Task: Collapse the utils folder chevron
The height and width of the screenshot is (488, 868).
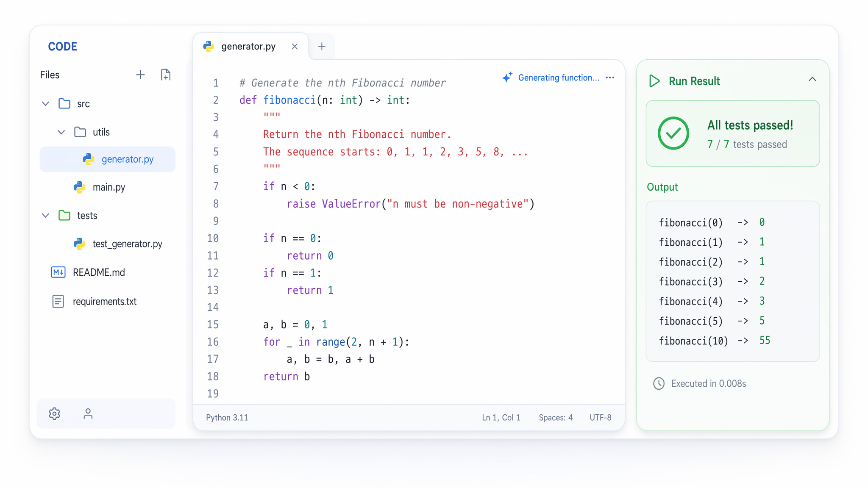Action: 61,132
